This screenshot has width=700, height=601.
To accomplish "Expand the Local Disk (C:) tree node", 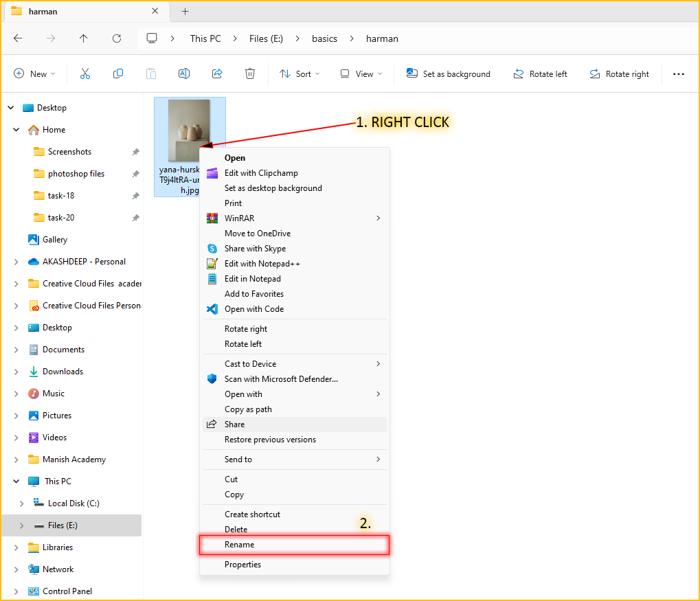I will (x=21, y=503).
